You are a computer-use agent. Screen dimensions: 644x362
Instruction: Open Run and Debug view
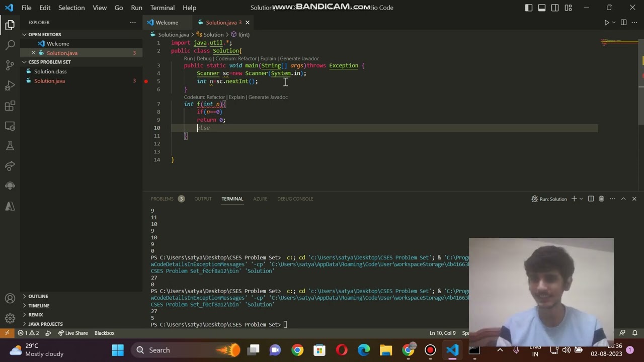10,85
